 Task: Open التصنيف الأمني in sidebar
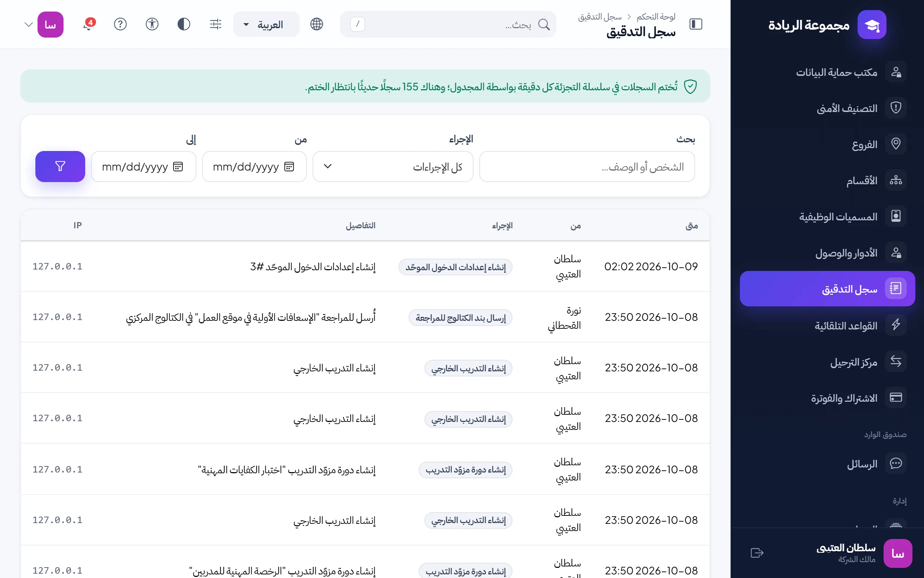(827, 108)
